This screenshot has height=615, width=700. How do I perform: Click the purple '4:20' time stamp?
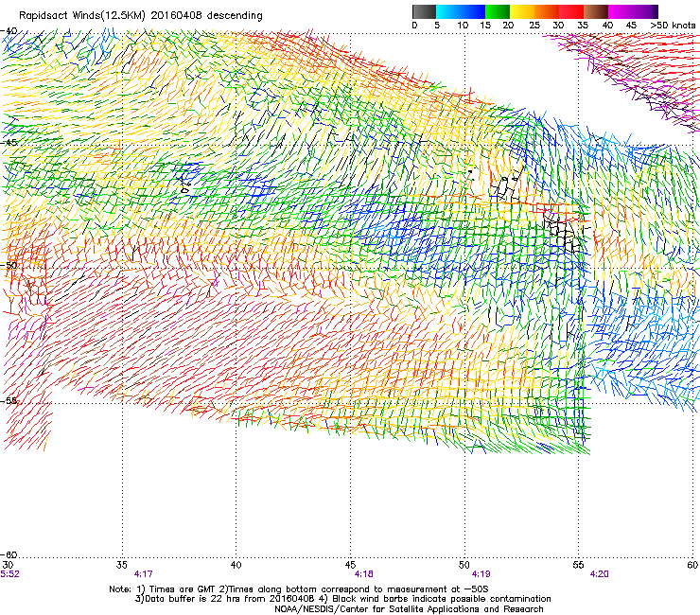pyautogui.click(x=599, y=574)
